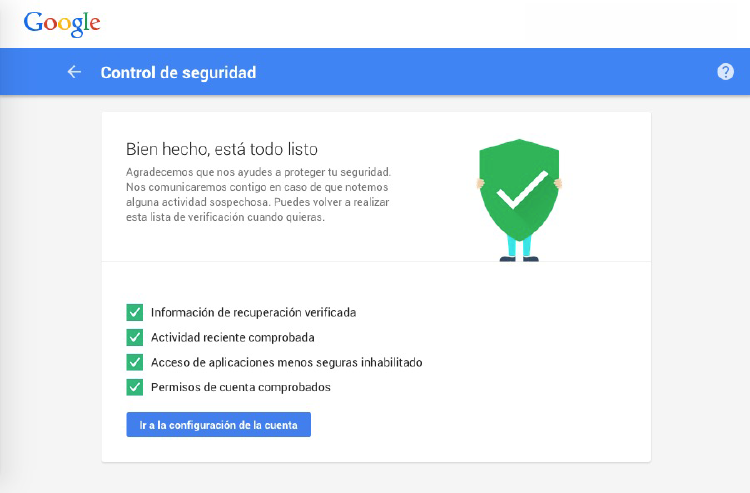Select 'Acceso de aplicaciones menos seguras inhabilitado' text
750x493 pixels.
(287, 362)
